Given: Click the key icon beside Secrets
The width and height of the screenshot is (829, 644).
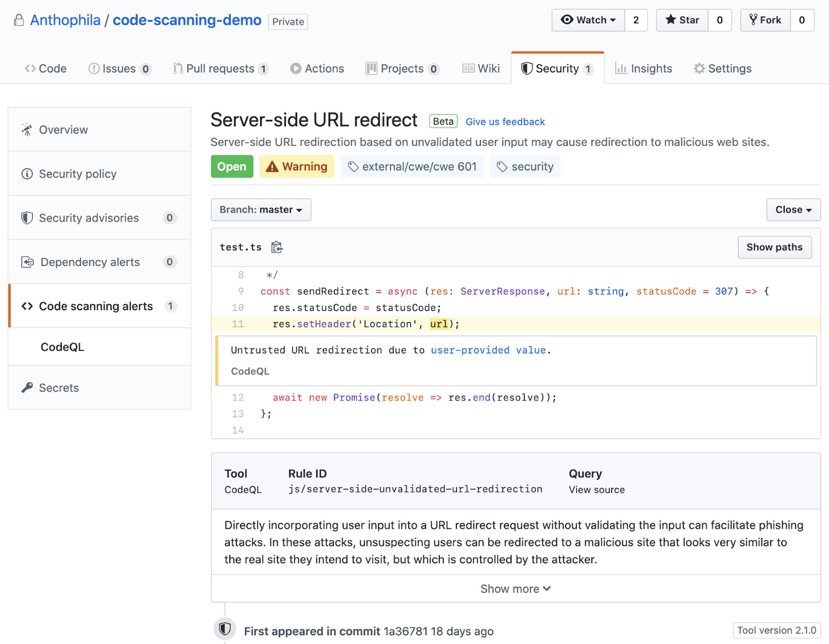Looking at the screenshot, I should 26,387.
